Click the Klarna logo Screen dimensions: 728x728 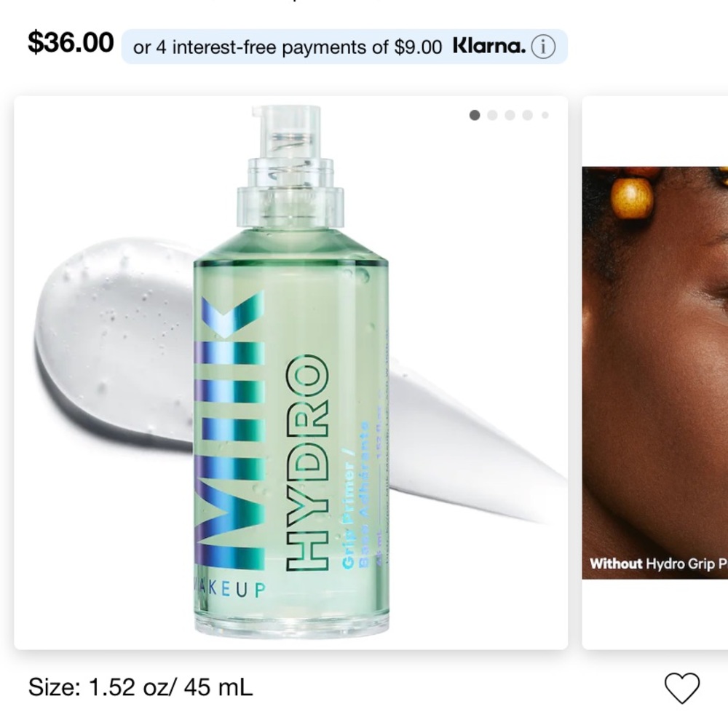tap(489, 46)
